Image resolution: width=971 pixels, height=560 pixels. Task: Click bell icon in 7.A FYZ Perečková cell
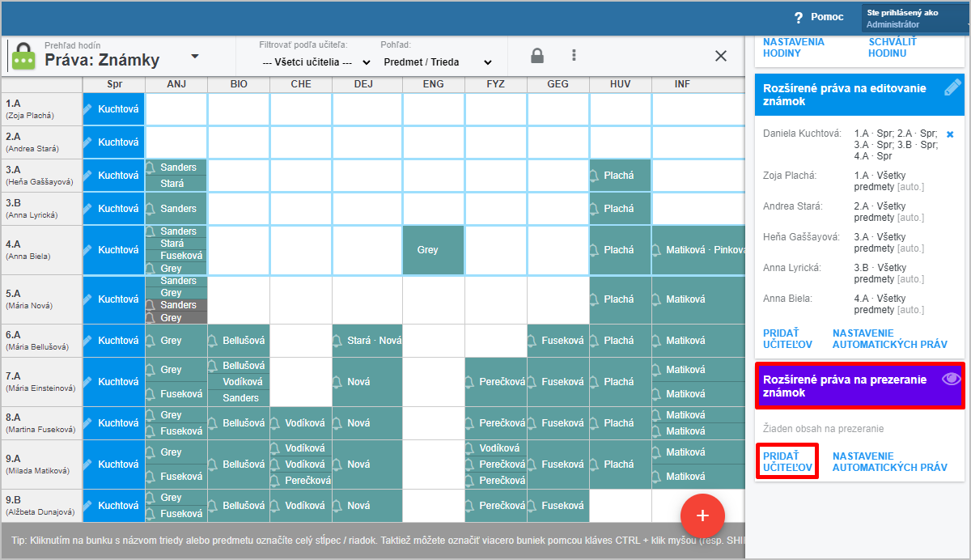point(470,382)
